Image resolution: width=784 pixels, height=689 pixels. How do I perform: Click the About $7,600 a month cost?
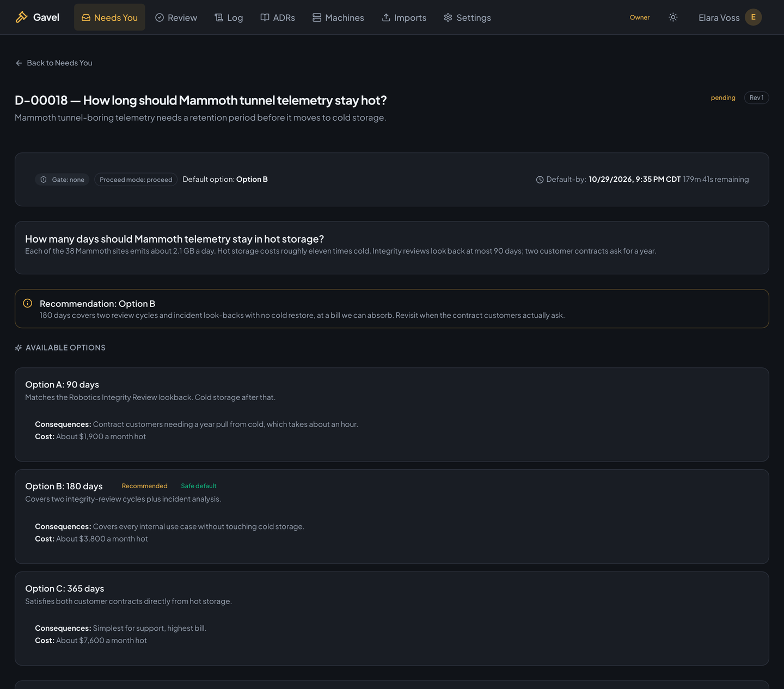click(101, 641)
